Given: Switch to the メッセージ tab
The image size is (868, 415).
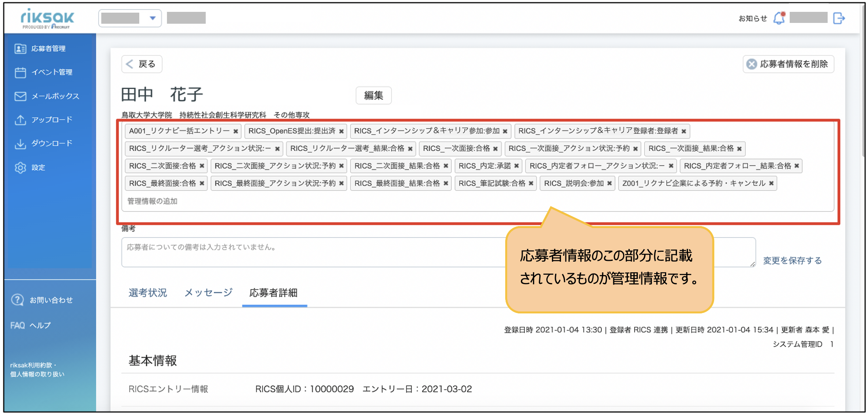Looking at the screenshot, I should click(x=208, y=293).
